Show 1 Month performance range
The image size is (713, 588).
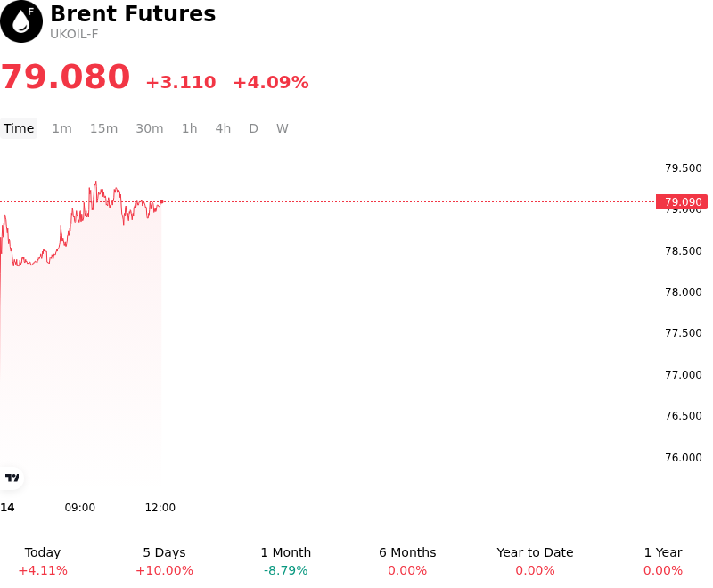(286, 561)
